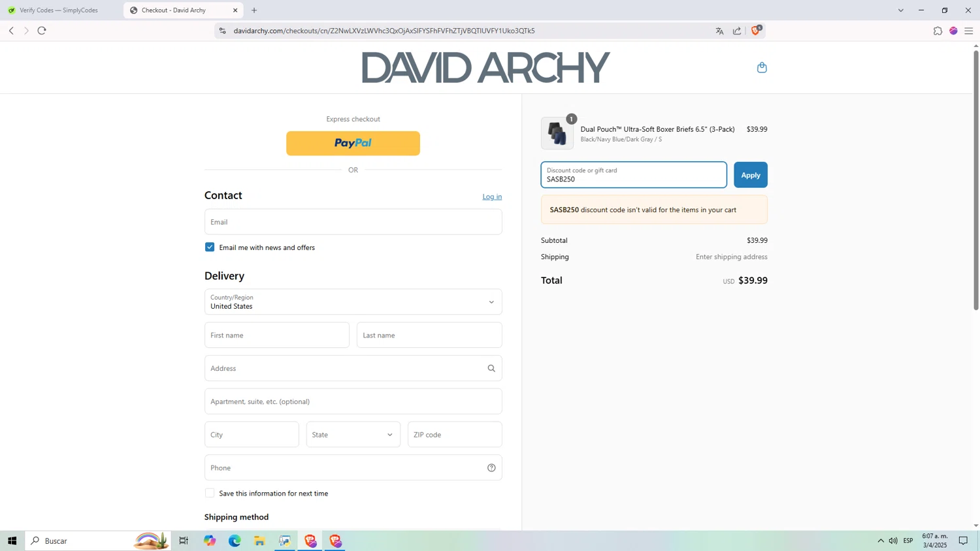Open Task View in taskbar
Viewport: 980px width, 551px height.
(184, 541)
